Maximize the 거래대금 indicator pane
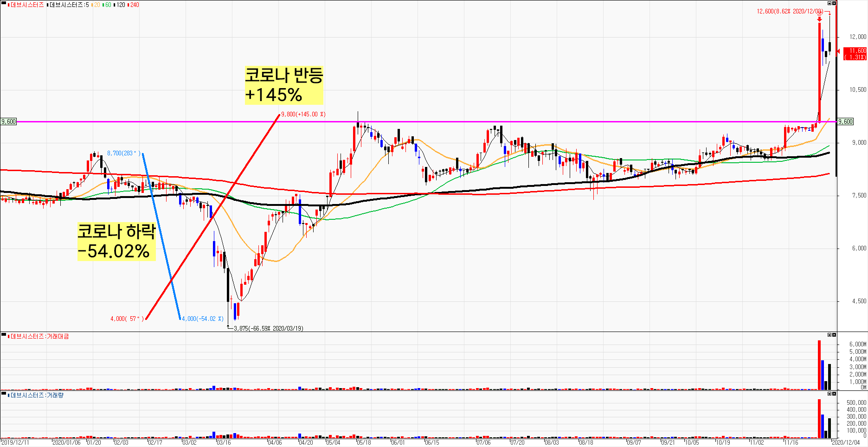Viewport: 868px width, 447px height. 829,335
